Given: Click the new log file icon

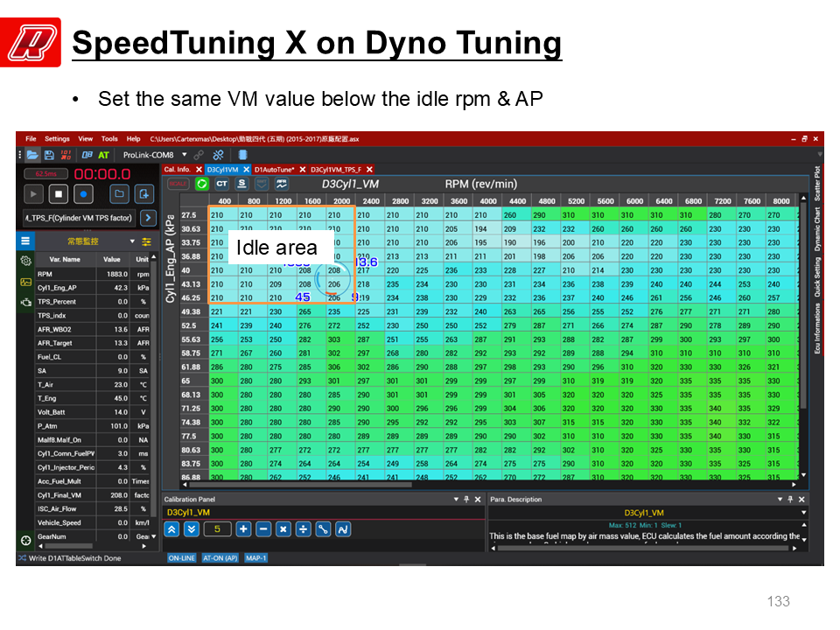Looking at the screenshot, I should (144, 194).
